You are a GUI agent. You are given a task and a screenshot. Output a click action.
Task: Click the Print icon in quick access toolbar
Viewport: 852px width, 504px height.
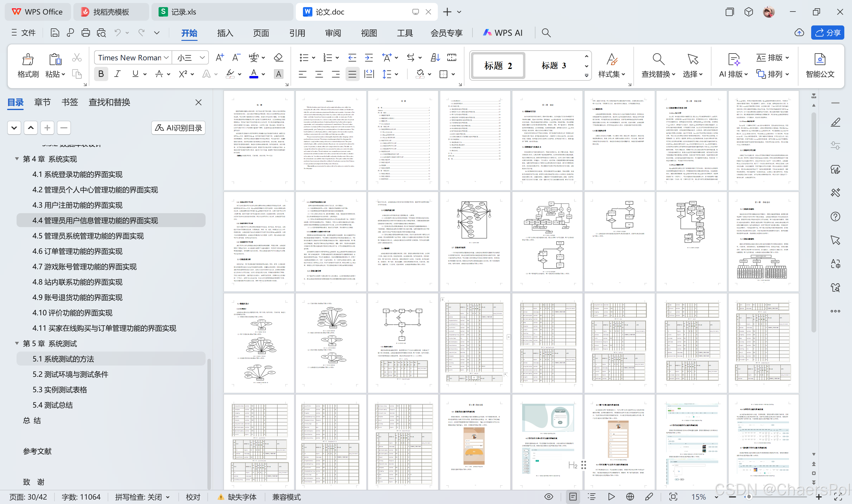(85, 33)
